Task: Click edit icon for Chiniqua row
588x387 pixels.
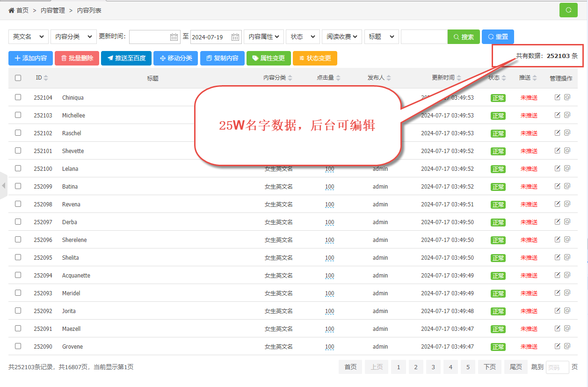Action: 557,97
